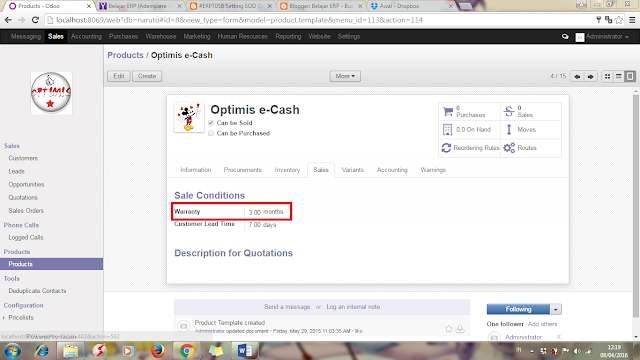The image size is (640, 360).
Task: Click Send a message link
Action: [287, 307]
